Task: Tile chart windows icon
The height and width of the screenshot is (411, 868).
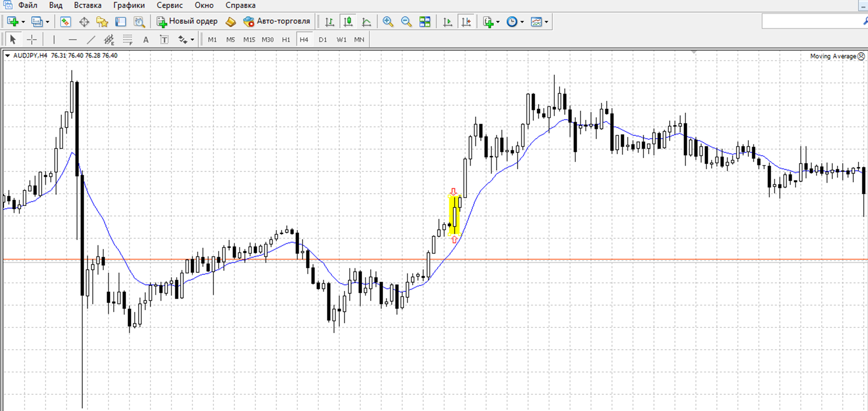Action: click(425, 22)
